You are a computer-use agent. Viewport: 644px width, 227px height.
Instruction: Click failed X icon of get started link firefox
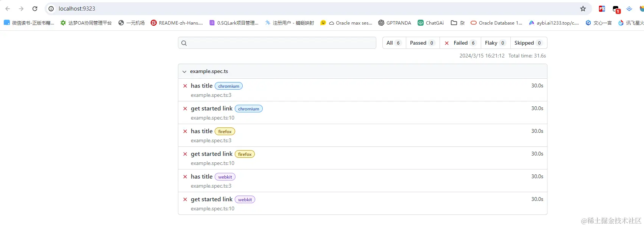[185, 154]
